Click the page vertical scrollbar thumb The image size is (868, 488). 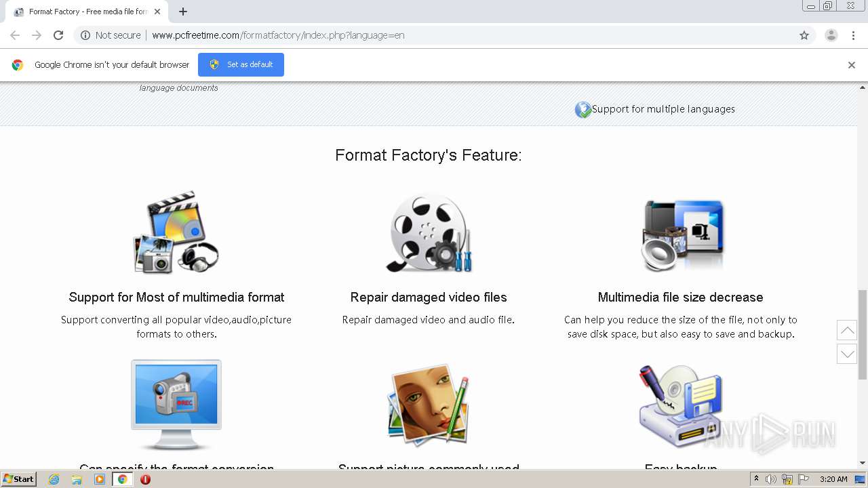point(863,334)
